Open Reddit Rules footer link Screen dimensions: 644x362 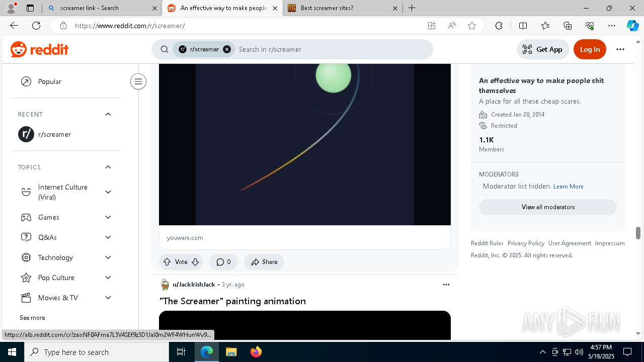[x=487, y=243]
